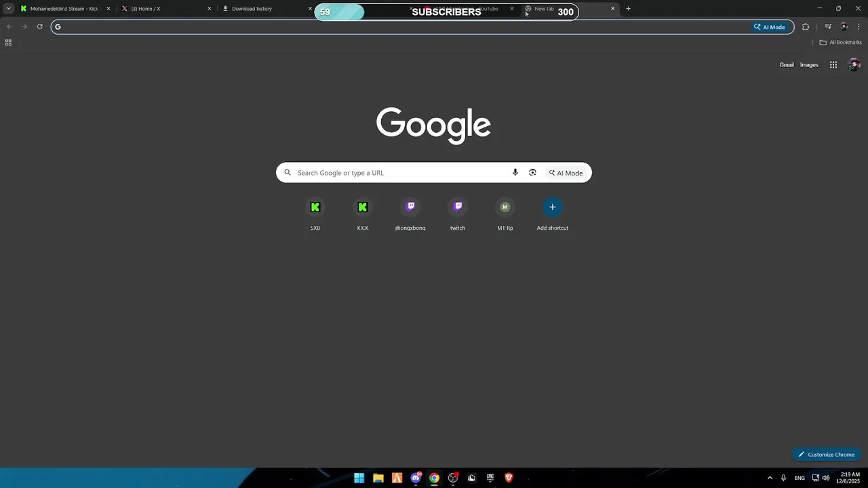Open the shongxbong Twitch shortcut
The height and width of the screenshot is (488, 868).
coord(410,214)
